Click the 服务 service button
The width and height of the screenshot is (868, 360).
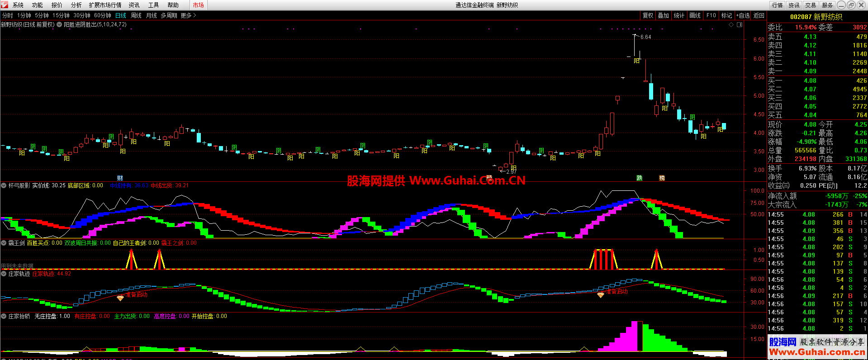827,5
